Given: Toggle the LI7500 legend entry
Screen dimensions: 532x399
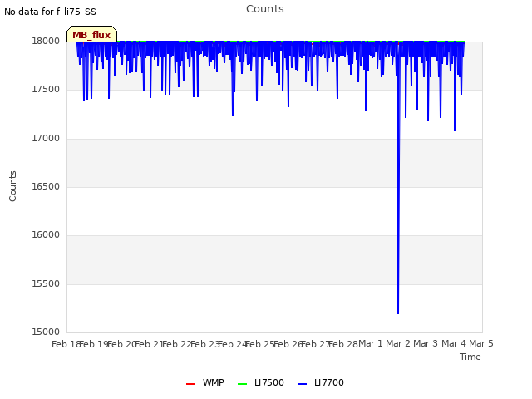Looking at the screenshot, I should click(260, 382).
